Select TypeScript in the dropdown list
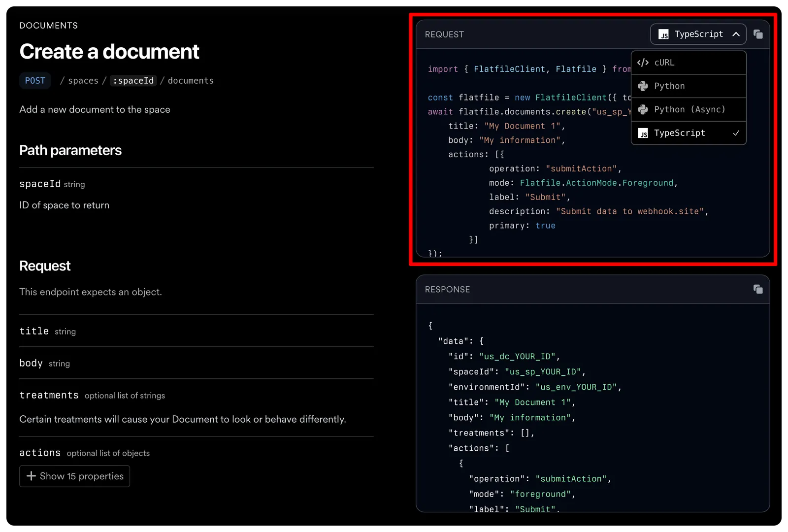788x532 pixels. 689,133
